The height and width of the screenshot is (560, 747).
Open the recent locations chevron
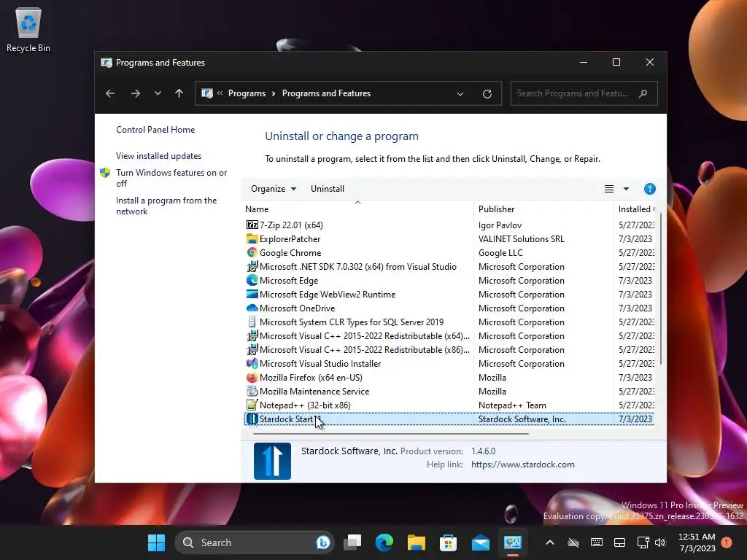pyautogui.click(x=158, y=93)
